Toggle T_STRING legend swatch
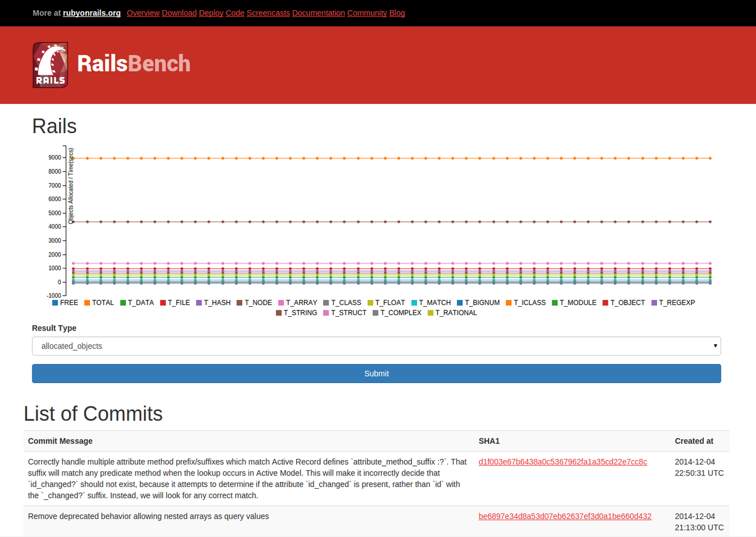This screenshot has height=537, width=756. point(279,313)
